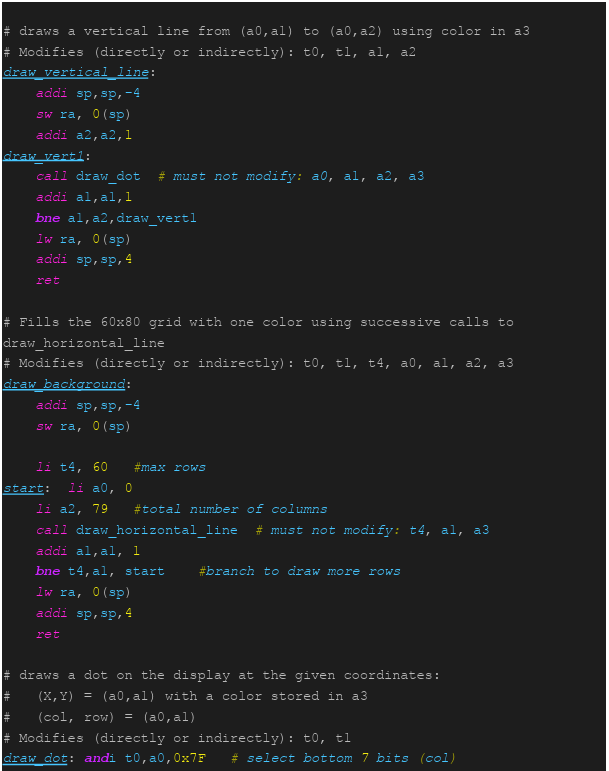Screen dimensions: 609x771
Task: Click the call draw_horizontal_line instruction
Action: click(137, 530)
